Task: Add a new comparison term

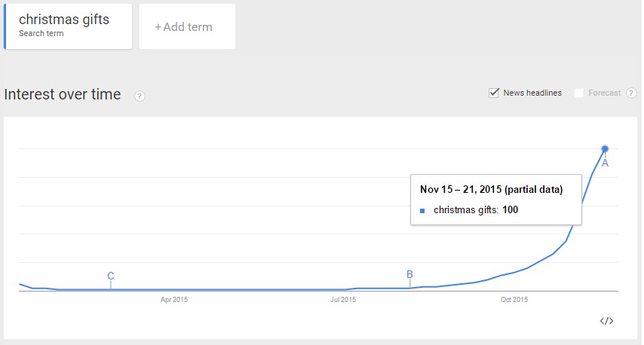Action: (187, 26)
